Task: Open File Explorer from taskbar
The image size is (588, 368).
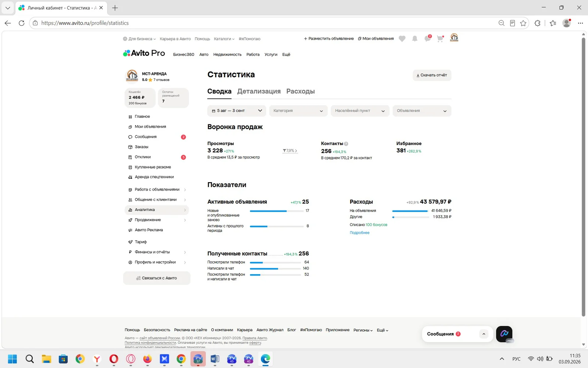Action: pos(46,359)
